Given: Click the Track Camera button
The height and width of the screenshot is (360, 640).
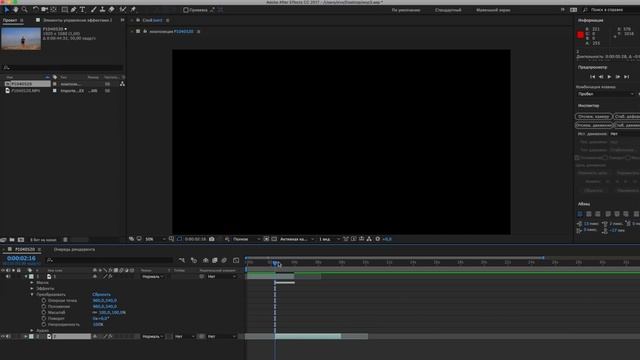Looking at the screenshot, I should 594,117.
